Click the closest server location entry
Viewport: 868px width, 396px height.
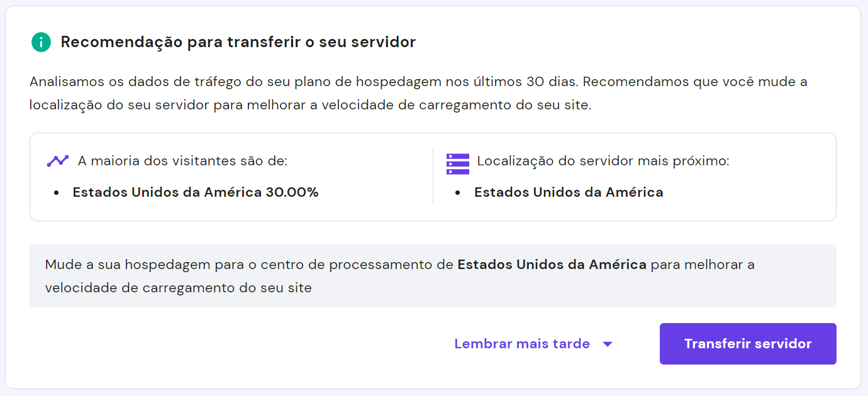(569, 192)
